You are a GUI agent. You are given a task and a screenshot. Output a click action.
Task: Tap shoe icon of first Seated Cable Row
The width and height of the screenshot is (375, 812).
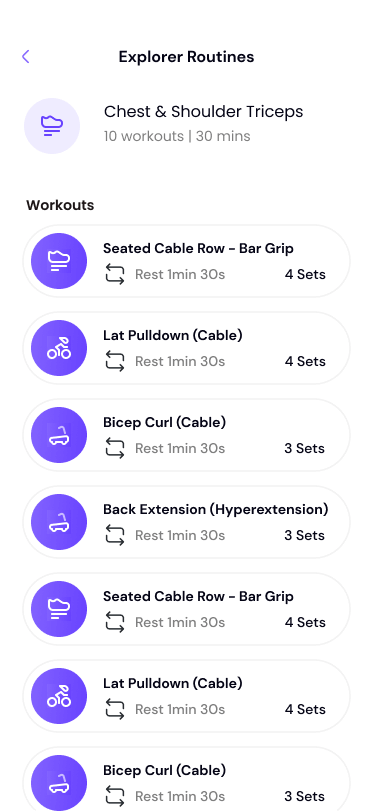(x=59, y=261)
